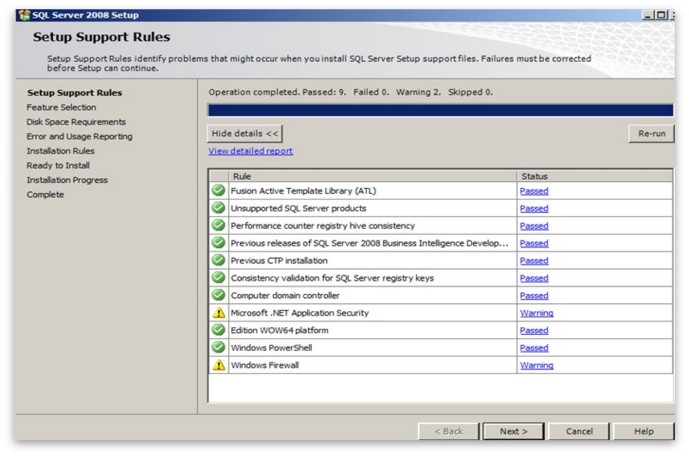Click green check icon for Consistency validation row
The width and height of the screenshot is (689, 456).
[x=218, y=278]
